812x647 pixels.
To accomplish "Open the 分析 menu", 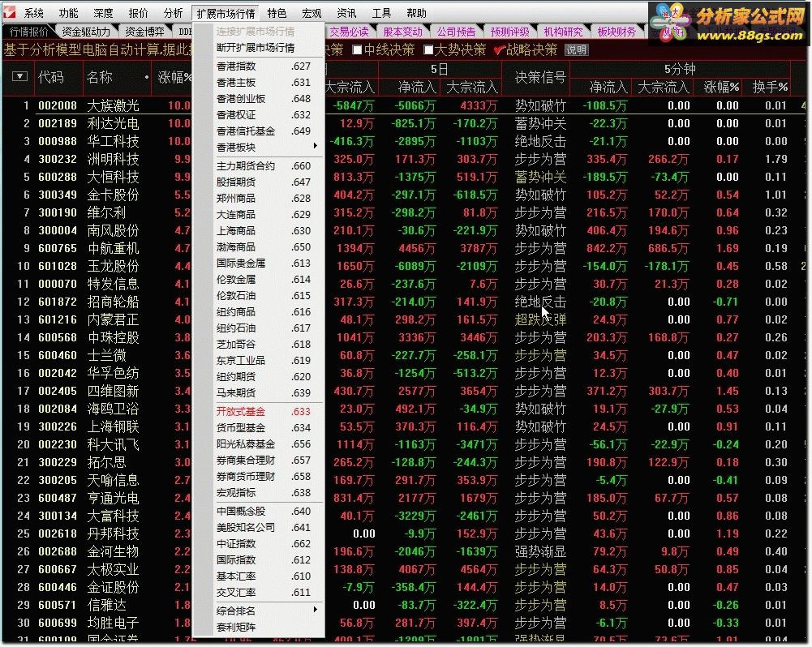I will pyautogui.click(x=173, y=13).
